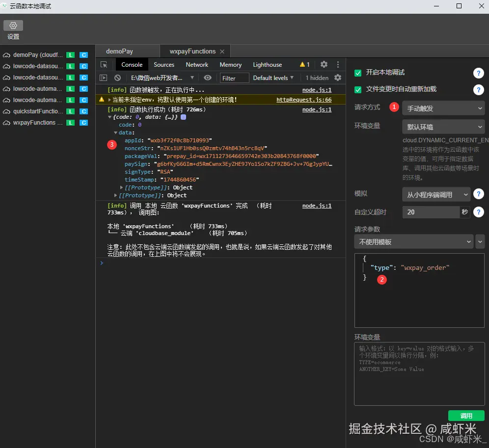This screenshot has height=448, width=489.
Task: Expand the outer [[Prototype]]: Object
Action: click(115, 195)
